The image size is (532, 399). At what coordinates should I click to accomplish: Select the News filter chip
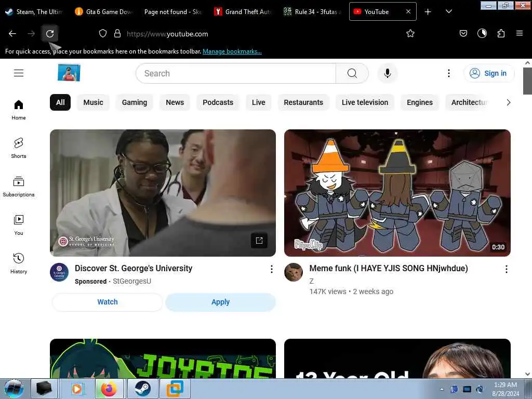tap(175, 102)
